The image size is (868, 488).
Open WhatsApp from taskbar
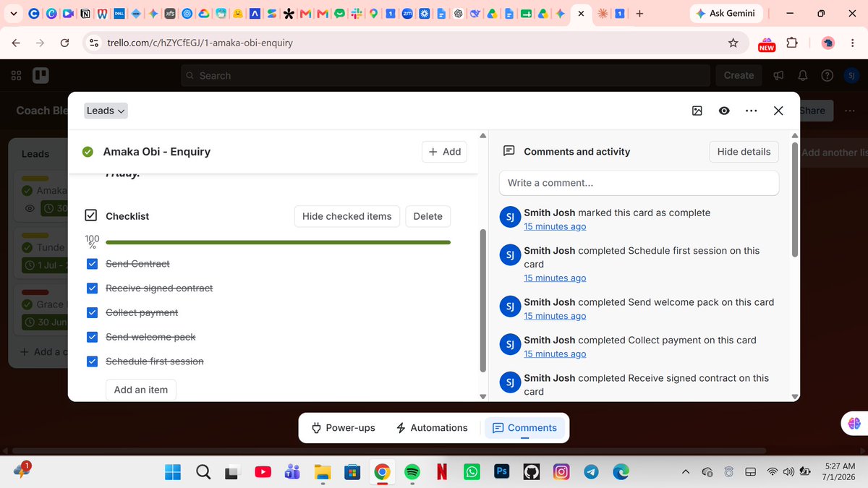point(472,472)
